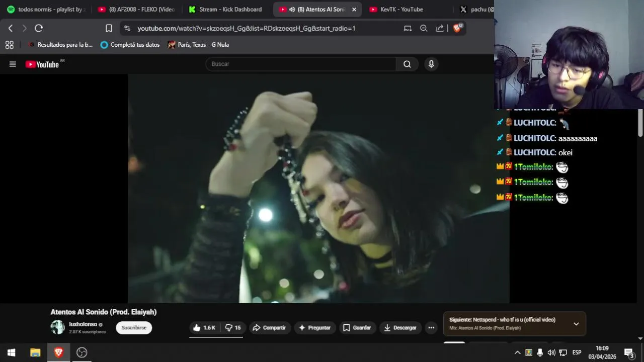This screenshot has width=644, height=362.
Task: Open the Resultados para la b... bookmark
Action: pyautogui.click(x=60, y=45)
